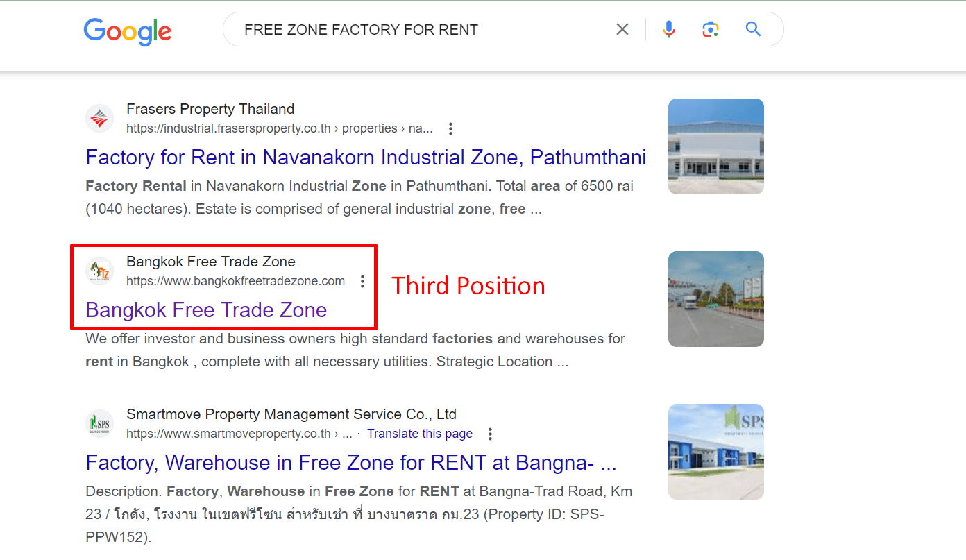This screenshot has width=966, height=560.
Task: Open more options for Bangkok Free Trade Zone result
Action: [362, 281]
